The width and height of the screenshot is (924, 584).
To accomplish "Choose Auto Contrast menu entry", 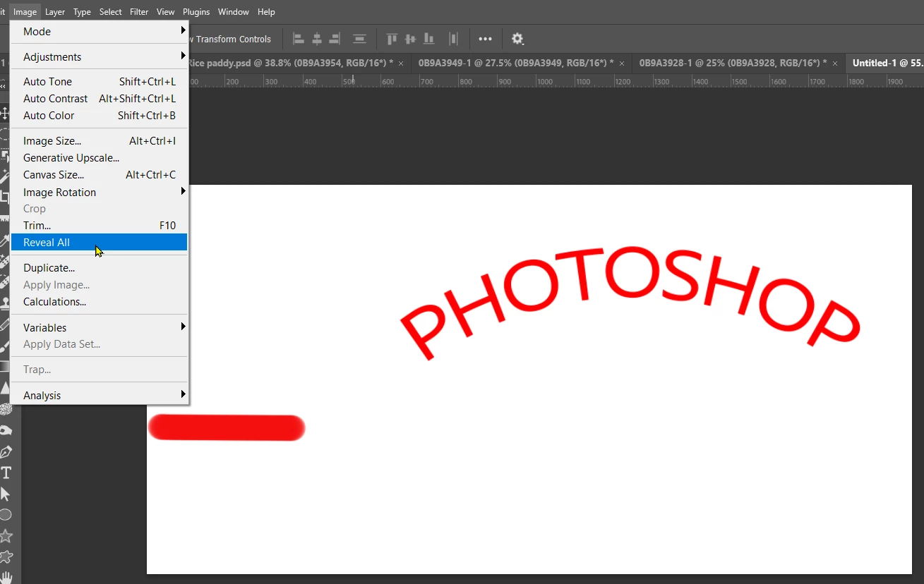I will tap(100, 98).
